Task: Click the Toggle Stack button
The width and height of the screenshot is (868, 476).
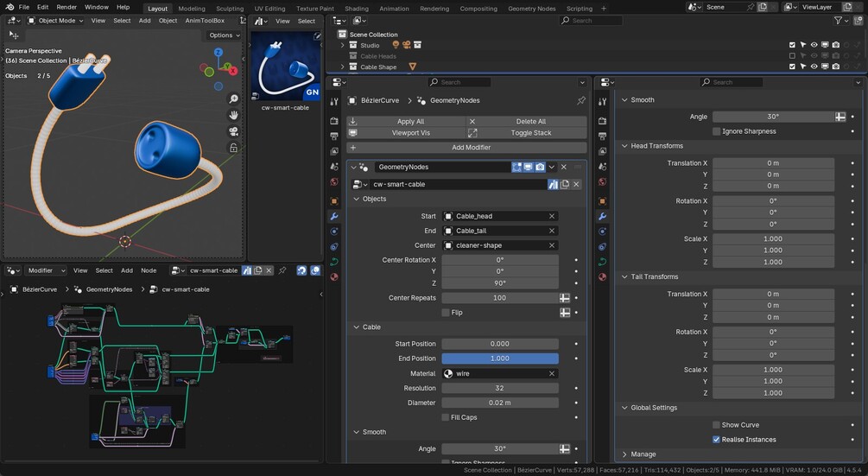Action: click(x=527, y=133)
